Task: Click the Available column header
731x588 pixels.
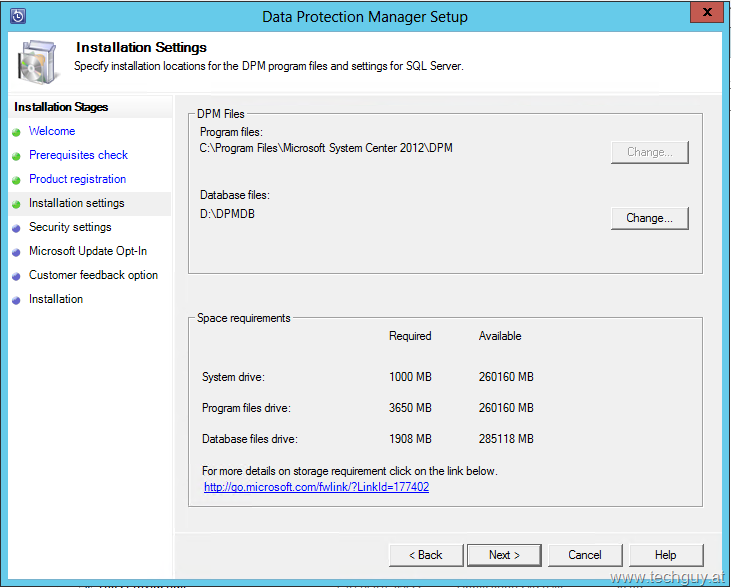Action: pyautogui.click(x=500, y=336)
